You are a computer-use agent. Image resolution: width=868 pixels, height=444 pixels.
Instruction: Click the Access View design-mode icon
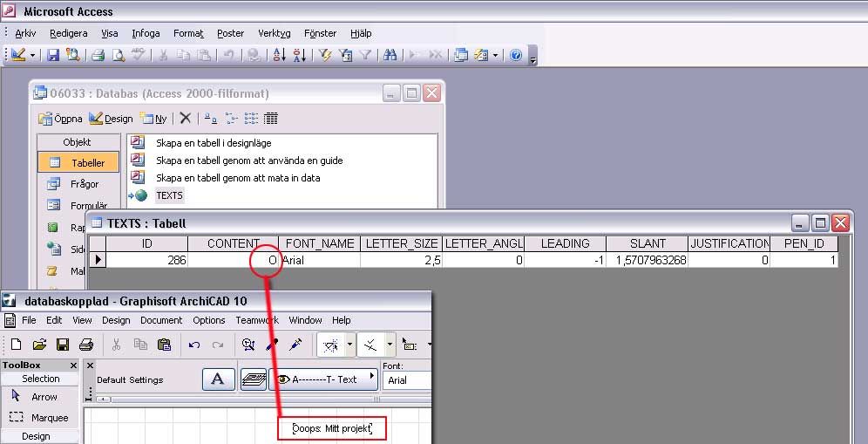click(x=17, y=55)
